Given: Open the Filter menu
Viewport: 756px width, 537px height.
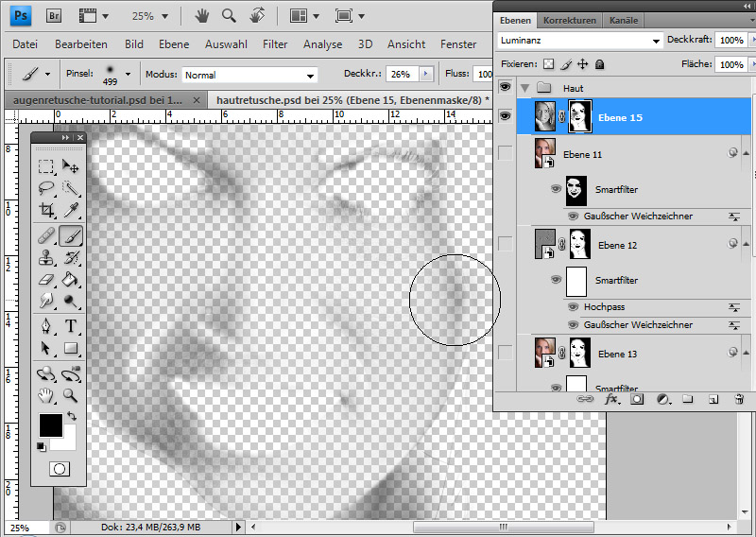Looking at the screenshot, I should point(275,44).
